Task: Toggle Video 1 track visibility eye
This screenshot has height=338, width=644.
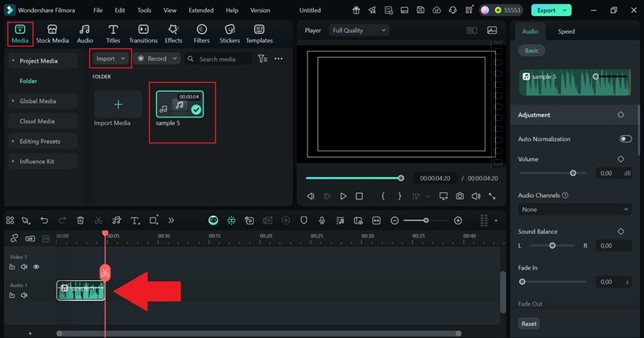Action: coord(36,267)
